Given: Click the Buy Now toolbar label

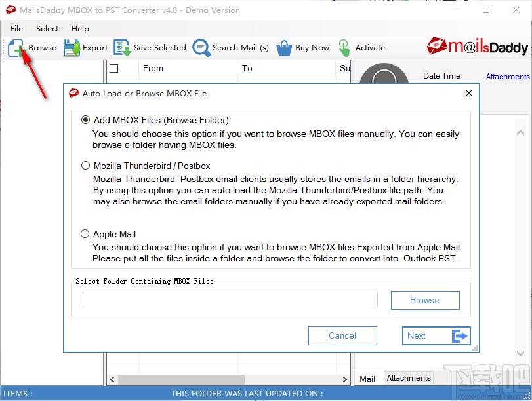Looking at the screenshot, I should (312, 48).
